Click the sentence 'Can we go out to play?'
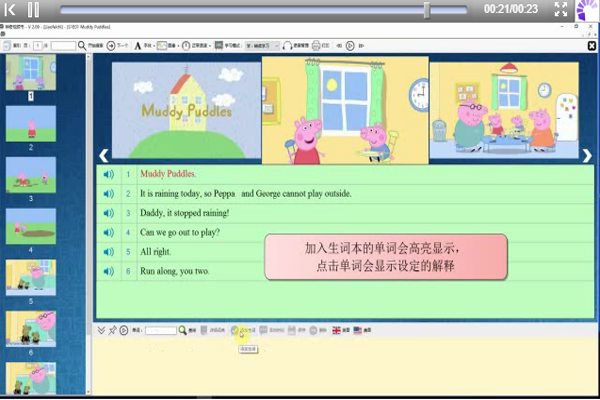This screenshot has width=600, height=400. coord(180,232)
